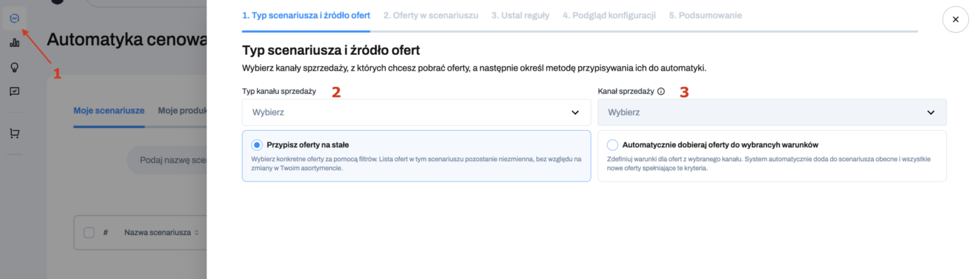
Task: Open the lightbulb tips icon
Action: click(x=14, y=67)
